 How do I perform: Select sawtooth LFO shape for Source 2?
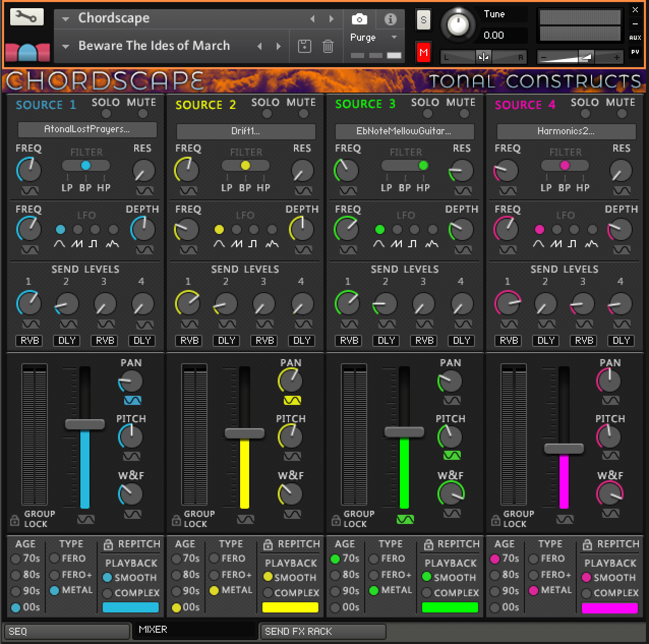point(237,230)
